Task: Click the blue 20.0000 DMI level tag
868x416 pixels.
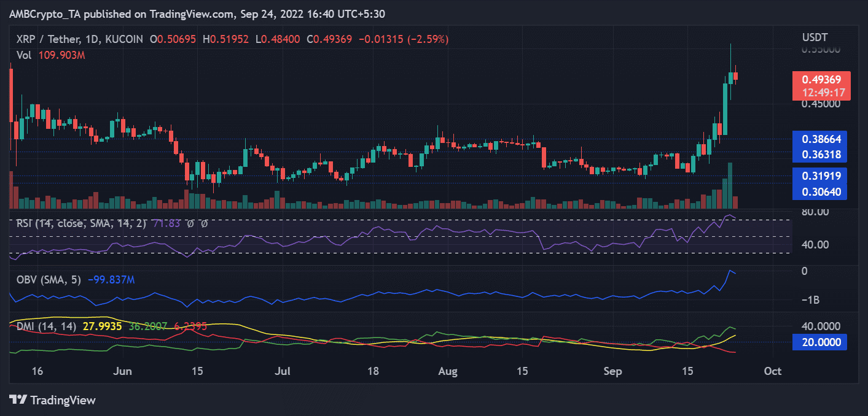Action: 819,342
